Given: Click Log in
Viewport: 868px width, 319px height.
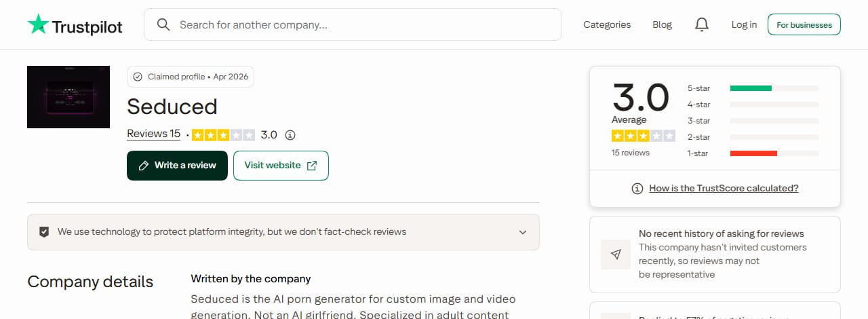Looking at the screenshot, I should 744,24.
